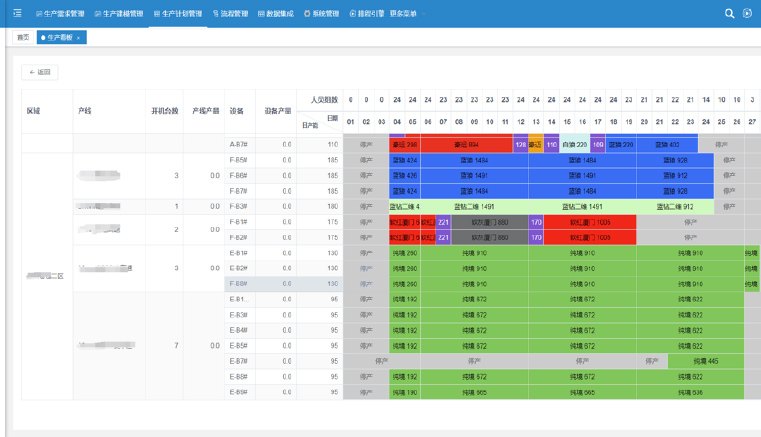The height and width of the screenshot is (437, 761).
Task: Open 数据集成 menu
Action: pos(276,14)
